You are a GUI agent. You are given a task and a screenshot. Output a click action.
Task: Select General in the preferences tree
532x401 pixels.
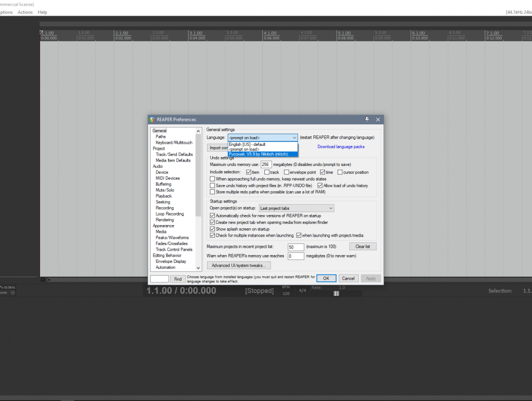[160, 131]
